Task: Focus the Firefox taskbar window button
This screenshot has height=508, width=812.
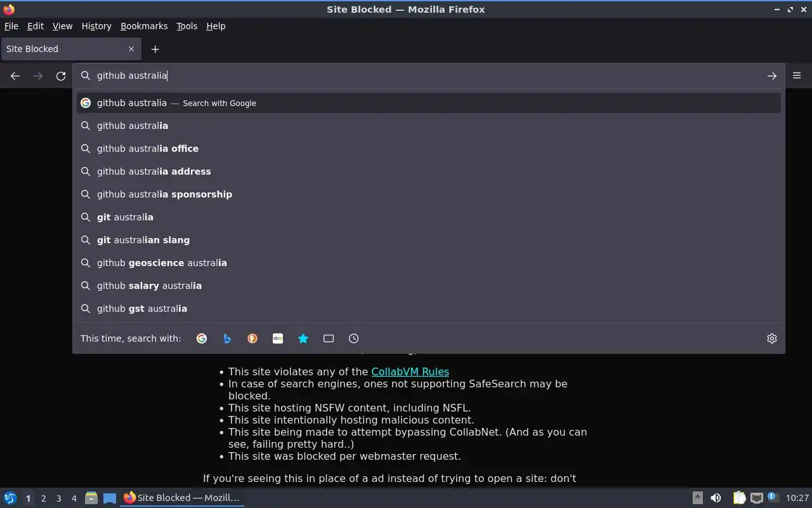Action: click(183, 498)
